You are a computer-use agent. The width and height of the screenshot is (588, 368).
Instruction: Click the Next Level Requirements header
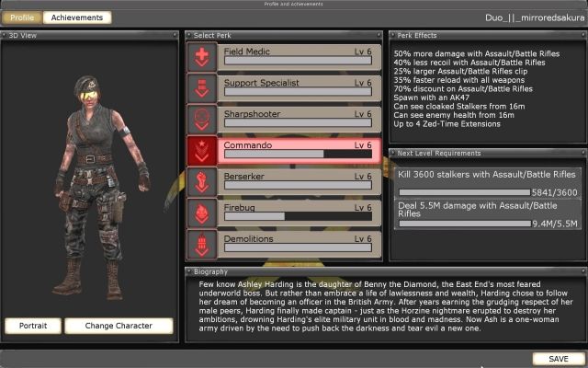pyautogui.click(x=488, y=154)
